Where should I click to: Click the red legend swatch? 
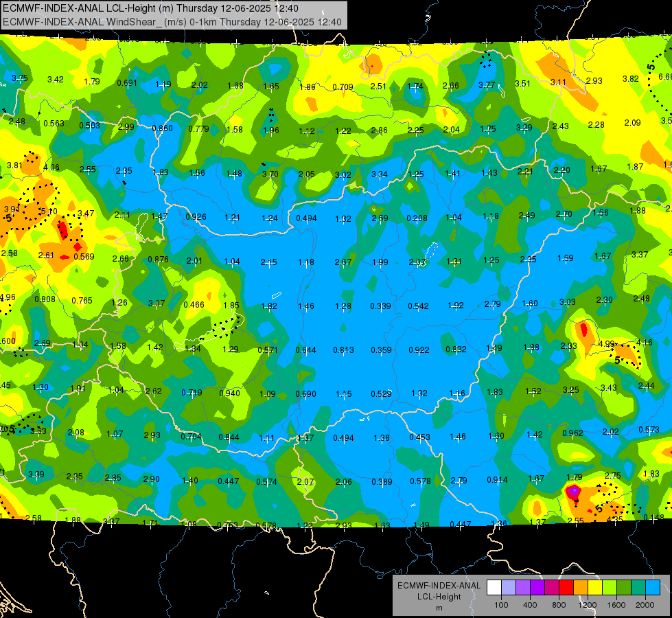click(566, 587)
